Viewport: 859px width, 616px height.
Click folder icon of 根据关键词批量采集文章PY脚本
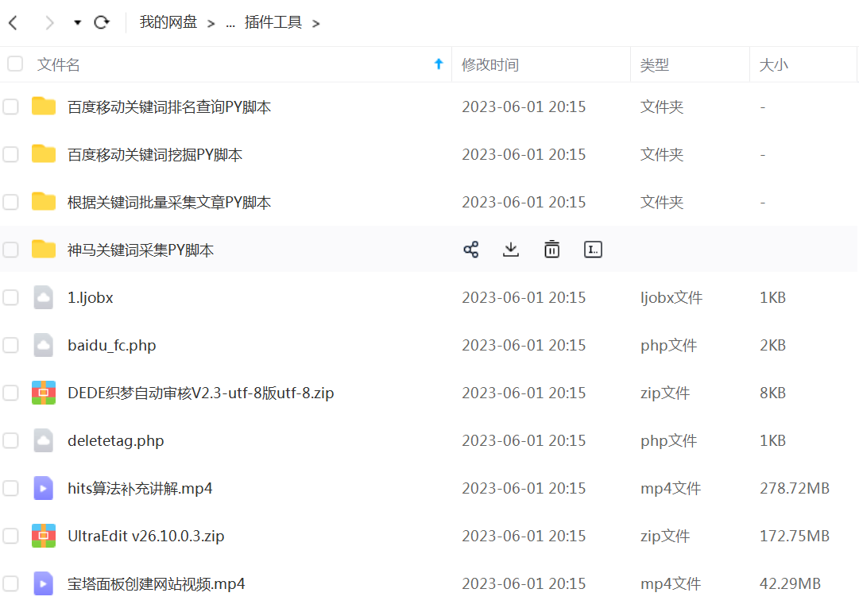[x=44, y=201]
